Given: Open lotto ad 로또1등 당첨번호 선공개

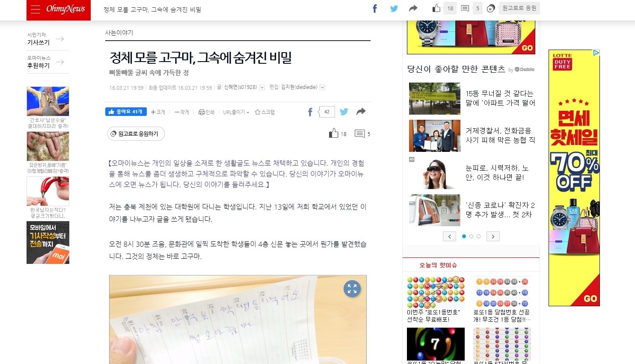Looking at the screenshot, I should pyautogui.click(x=502, y=299).
